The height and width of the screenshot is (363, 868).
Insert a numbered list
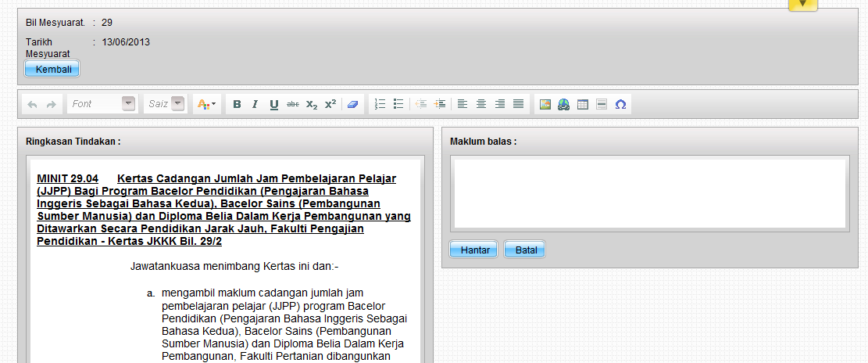(380, 103)
